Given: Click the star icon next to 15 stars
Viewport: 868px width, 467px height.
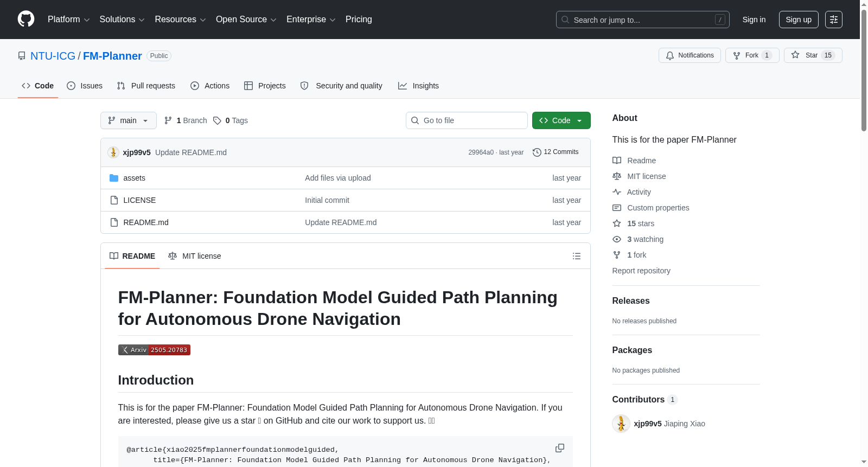Looking at the screenshot, I should 617,223.
